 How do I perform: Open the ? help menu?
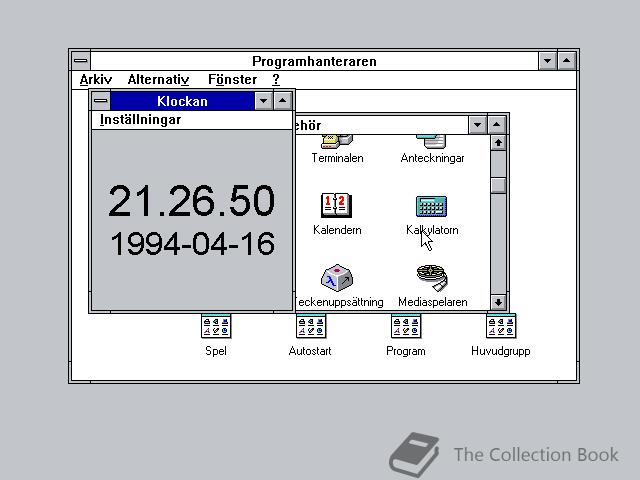pos(276,79)
